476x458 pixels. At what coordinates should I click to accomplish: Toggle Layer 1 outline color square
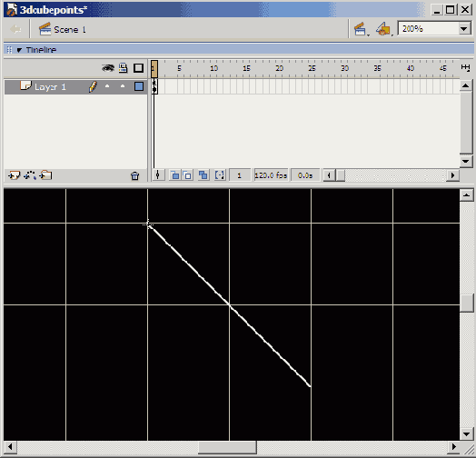click(x=139, y=87)
